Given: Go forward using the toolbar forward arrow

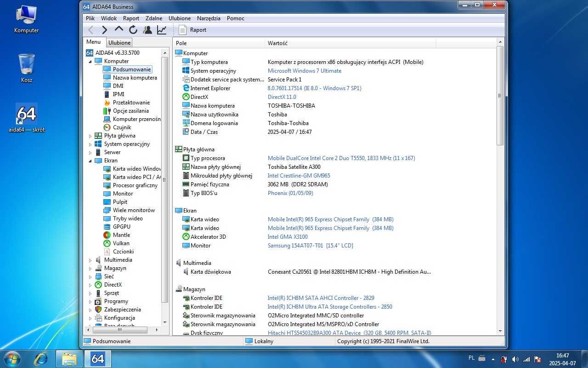Looking at the screenshot, I should click(104, 30).
